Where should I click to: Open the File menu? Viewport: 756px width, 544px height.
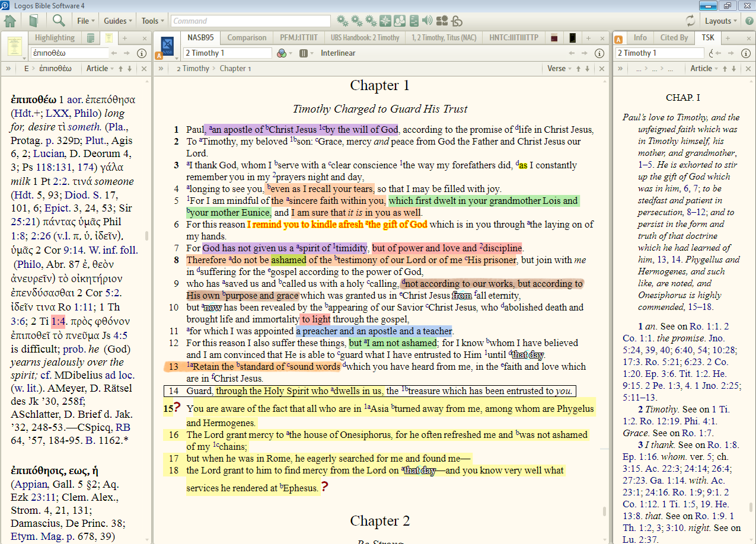point(86,21)
